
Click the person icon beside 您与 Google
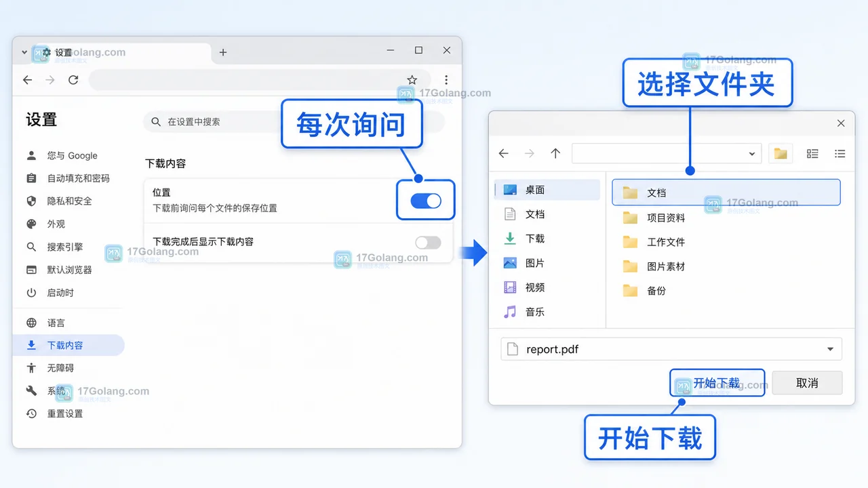[x=31, y=156]
